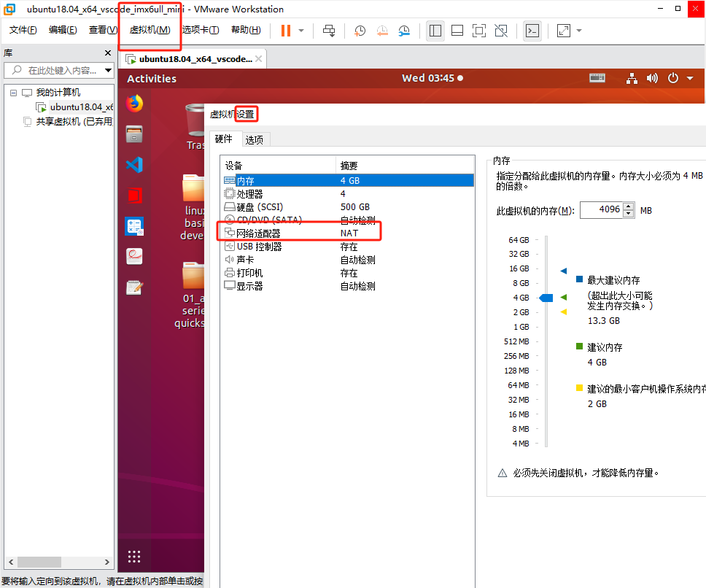Select the 硬盘 (SCSI) device row

[349, 207]
